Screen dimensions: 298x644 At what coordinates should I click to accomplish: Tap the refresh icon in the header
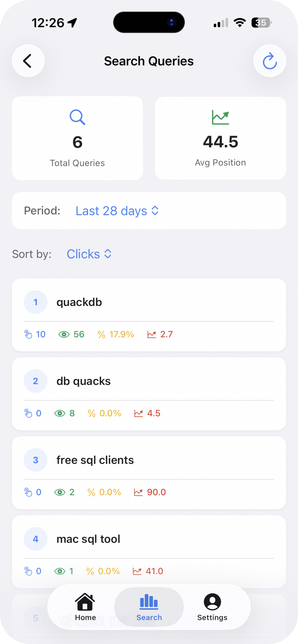[270, 61]
